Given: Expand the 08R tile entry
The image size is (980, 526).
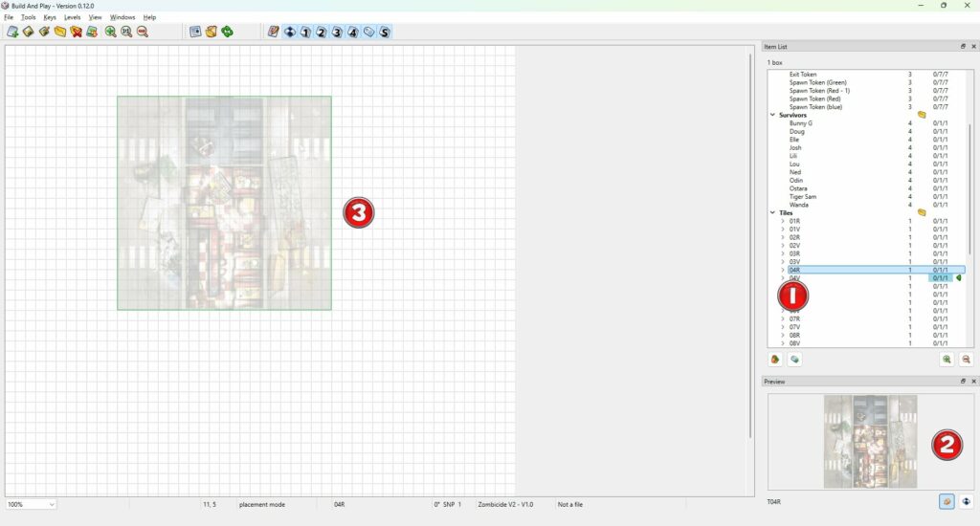Looking at the screenshot, I should (783, 335).
